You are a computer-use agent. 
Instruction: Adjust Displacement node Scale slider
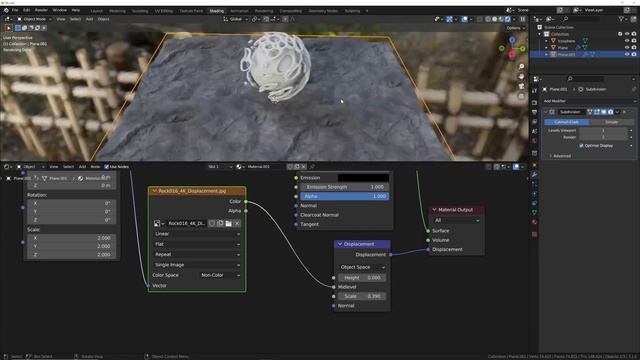[362, 296]
